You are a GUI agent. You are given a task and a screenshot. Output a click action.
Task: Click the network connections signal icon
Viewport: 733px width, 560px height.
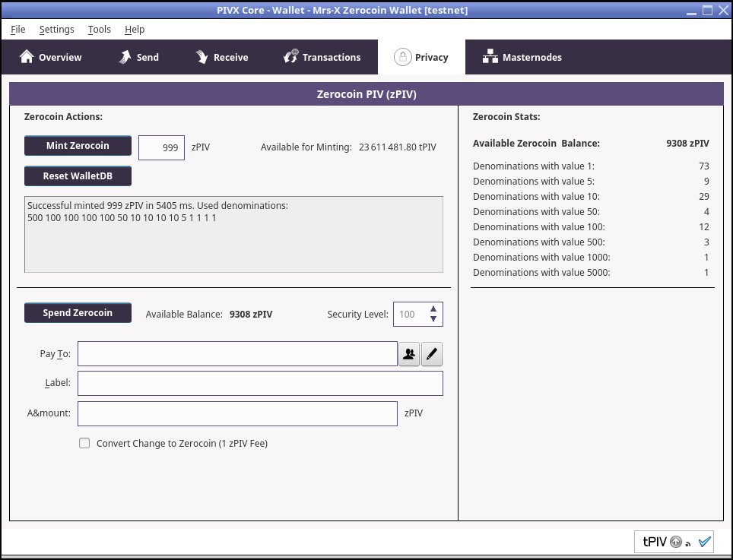[x=688, y=543]
